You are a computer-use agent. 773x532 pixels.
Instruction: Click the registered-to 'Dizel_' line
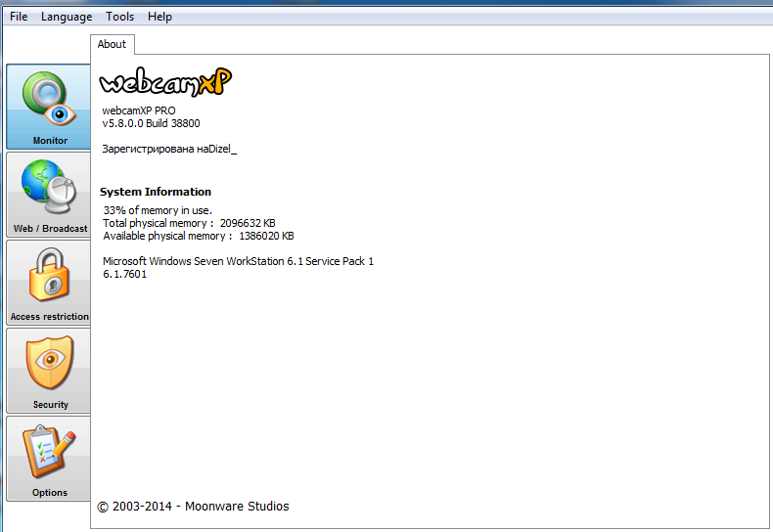click(x=169, y=149)
